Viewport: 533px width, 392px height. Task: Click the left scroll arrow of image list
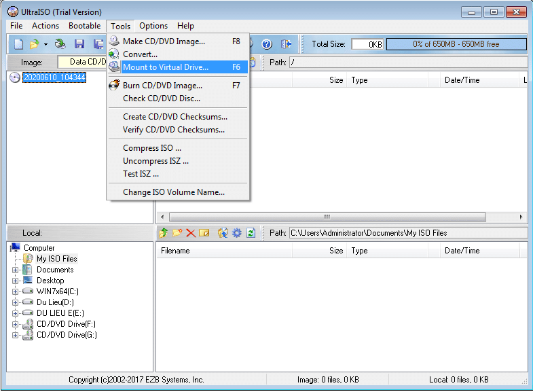pyautogui.click(x=162, y=217)
